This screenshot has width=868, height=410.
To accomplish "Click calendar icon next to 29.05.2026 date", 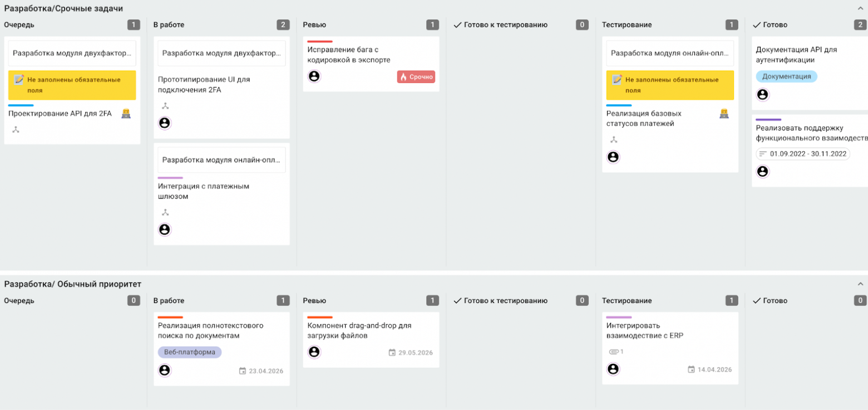I will (x=392, y=353).
